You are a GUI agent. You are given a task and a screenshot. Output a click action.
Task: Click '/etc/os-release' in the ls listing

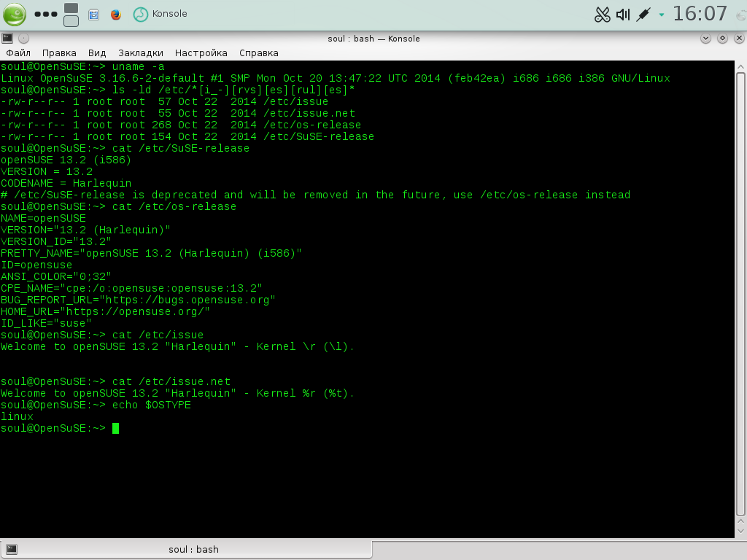pyautogui.click(x=312, y=125)
